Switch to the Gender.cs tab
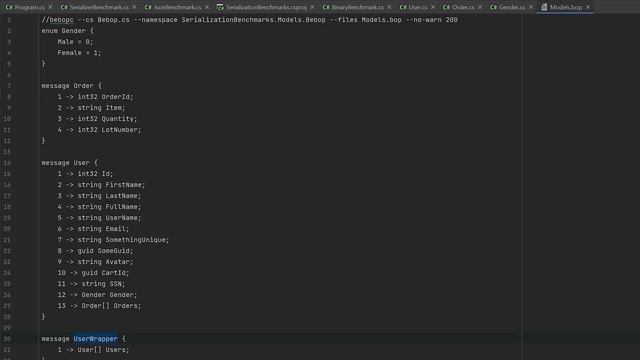 click(512, 7)
